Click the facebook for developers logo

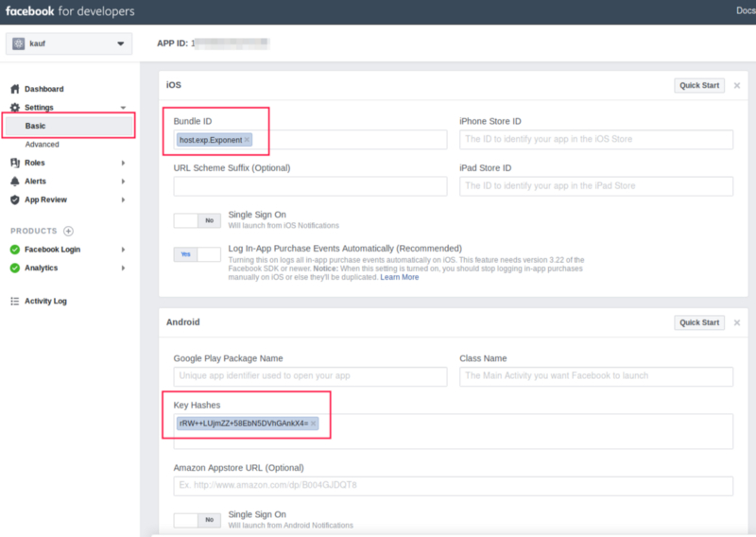(70, 11)
